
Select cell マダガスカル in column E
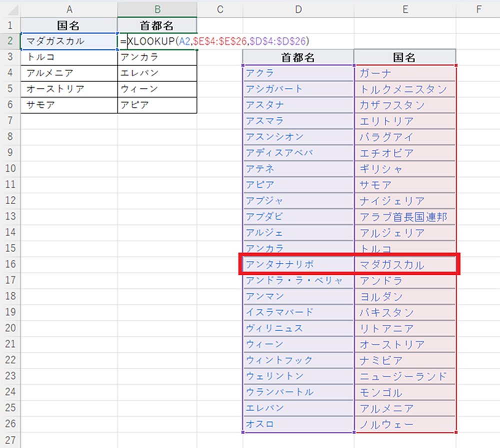[x=405, y=264]
